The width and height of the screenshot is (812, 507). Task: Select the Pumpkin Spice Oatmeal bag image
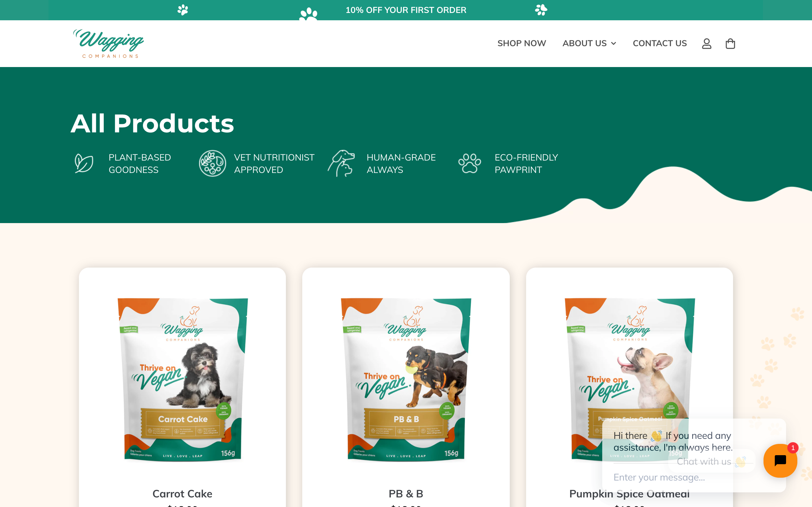(x=630, y=380)
